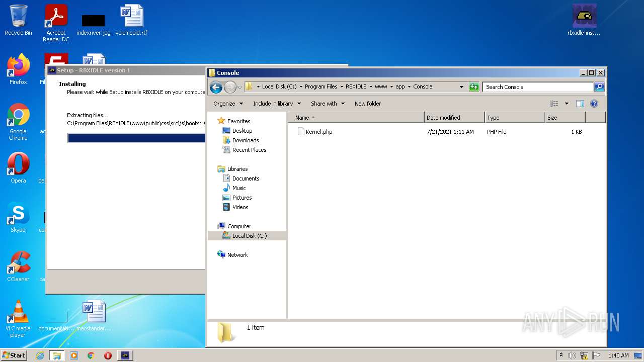Select Recent Places in navigation pane
644x362 pixels.
coord(249,150)
